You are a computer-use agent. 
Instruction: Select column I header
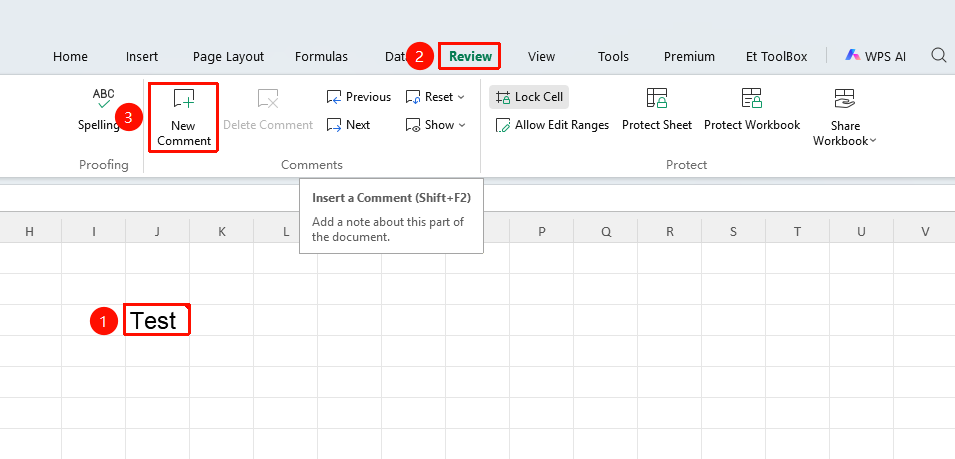[94, 231]
